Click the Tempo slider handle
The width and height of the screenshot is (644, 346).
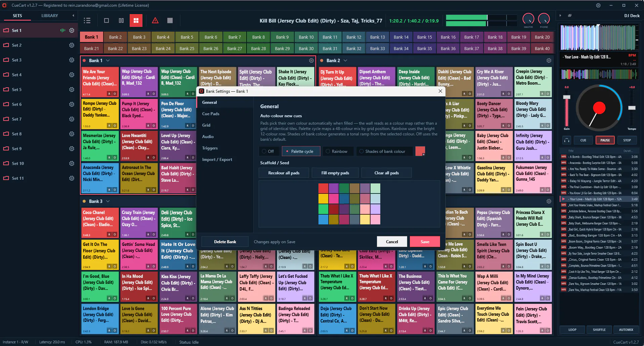pyautogui.click(x=632, y=108)
